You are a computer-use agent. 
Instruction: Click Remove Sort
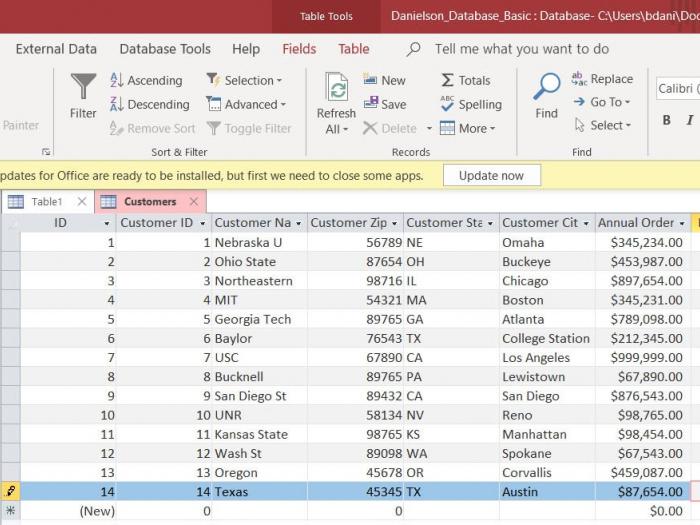click(153, 129)
